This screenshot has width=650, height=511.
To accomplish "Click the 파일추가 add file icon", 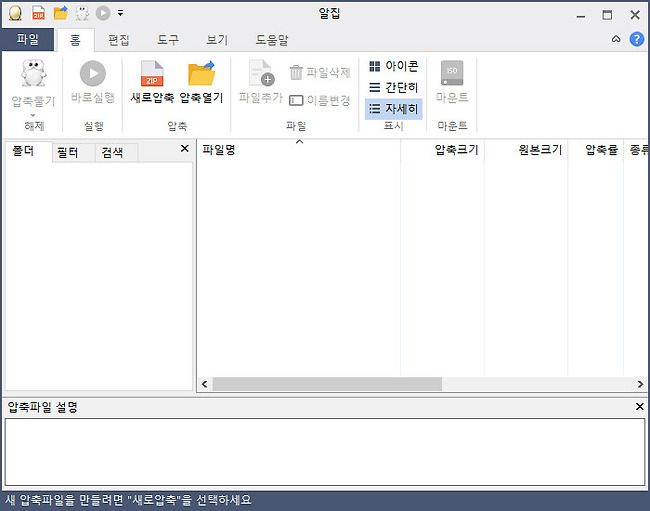I will pos(261,73).
